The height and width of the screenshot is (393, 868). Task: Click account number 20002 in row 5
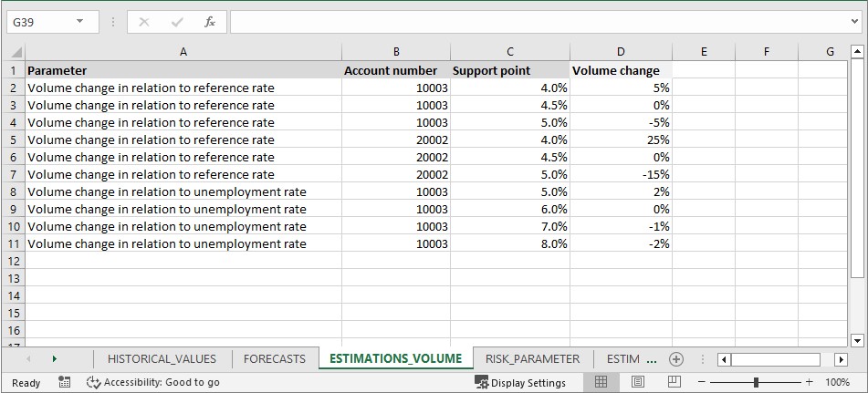[396, 140]
